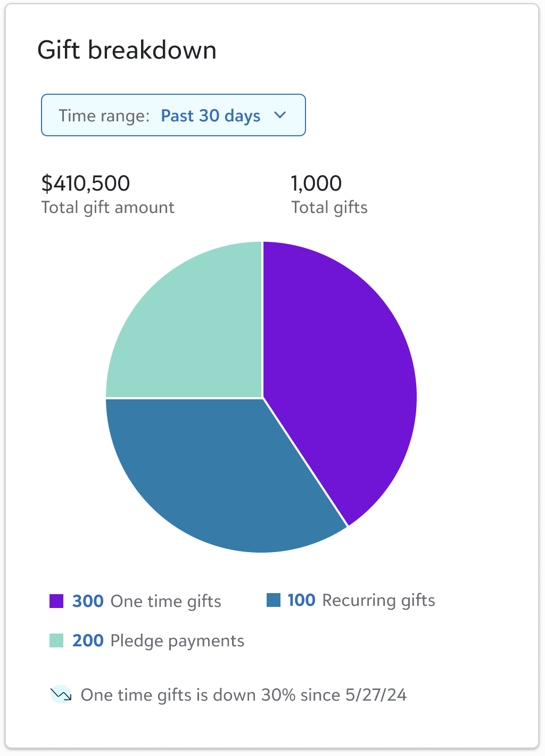Viewport: 545px width, 756px height.
Task: Open the 200 pledge payments count
Action: point(88,640)
